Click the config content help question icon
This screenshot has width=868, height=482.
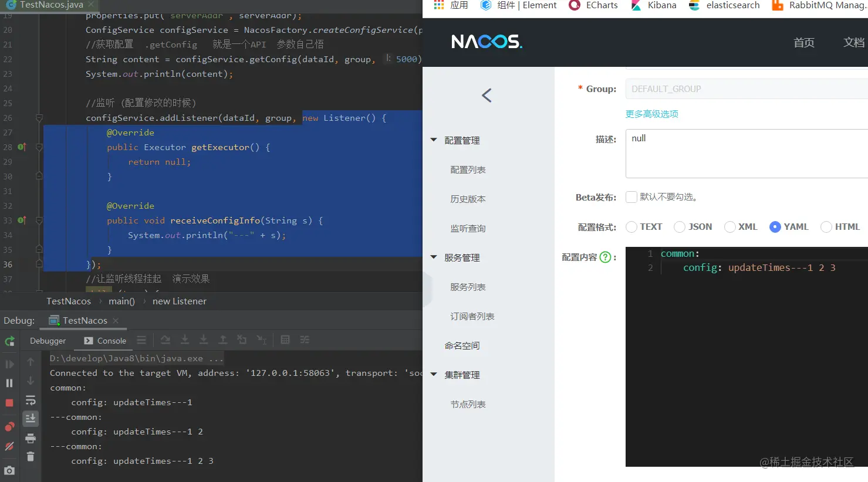tap(605, 257)
